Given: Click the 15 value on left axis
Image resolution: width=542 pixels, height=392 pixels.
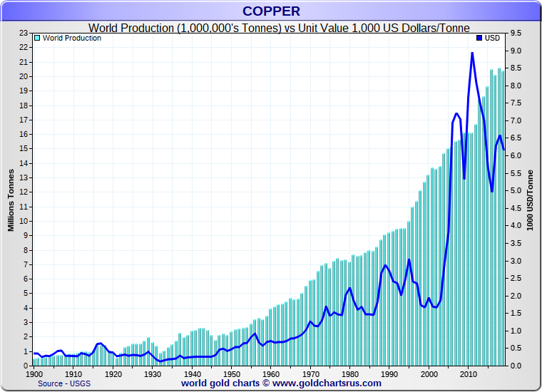Looking at the screenshot, I should [x=23, y=148].
